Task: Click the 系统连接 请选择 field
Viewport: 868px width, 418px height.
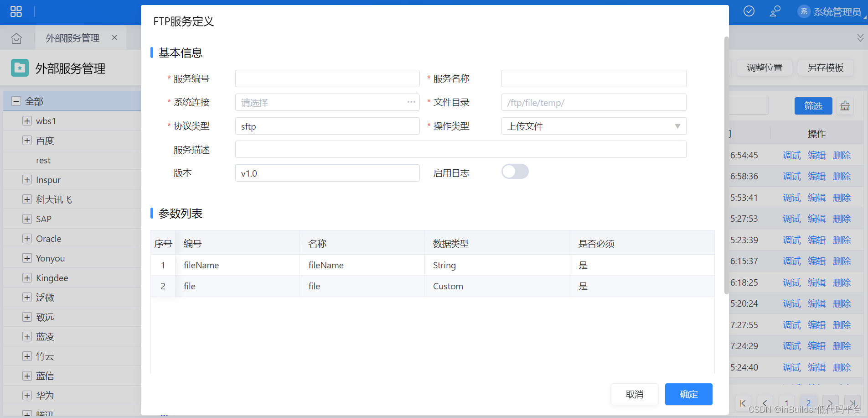Action: click(327, 102)
